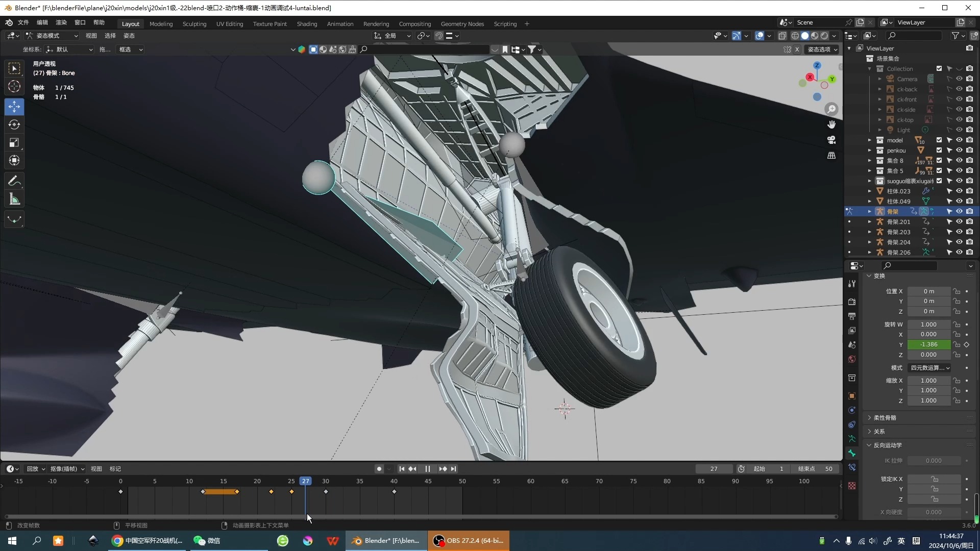Uncheck the penkou collection checkbox
Viewport: 980px width, 551px height.
tap(939, 151)
